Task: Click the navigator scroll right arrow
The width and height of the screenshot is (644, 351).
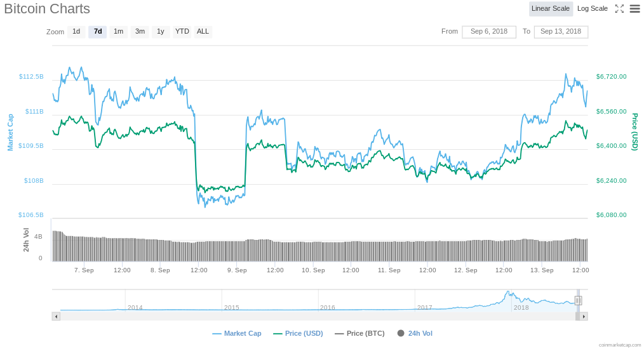Action: (584, 317)
